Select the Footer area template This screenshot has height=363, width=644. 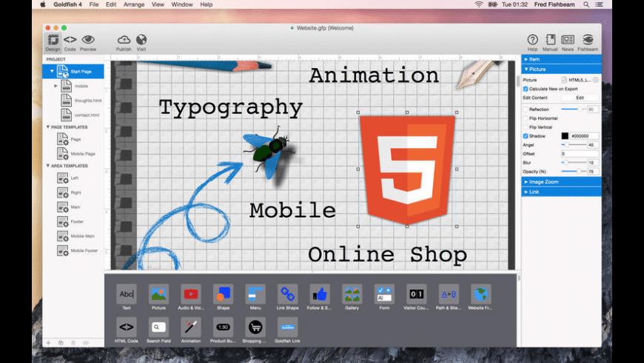click(x=70, y=222)
